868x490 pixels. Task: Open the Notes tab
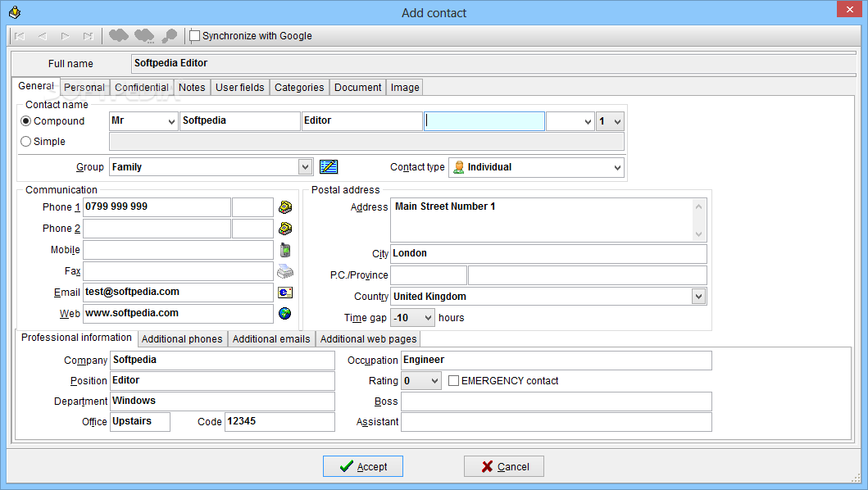point(192,88)
